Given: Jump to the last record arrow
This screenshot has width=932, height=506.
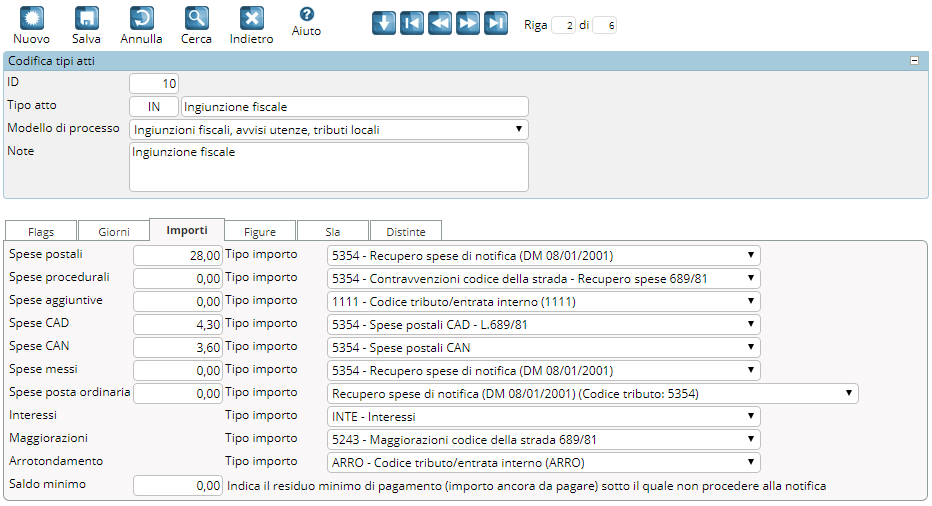Looking at the screenshot, I should (x=495, y=24).
